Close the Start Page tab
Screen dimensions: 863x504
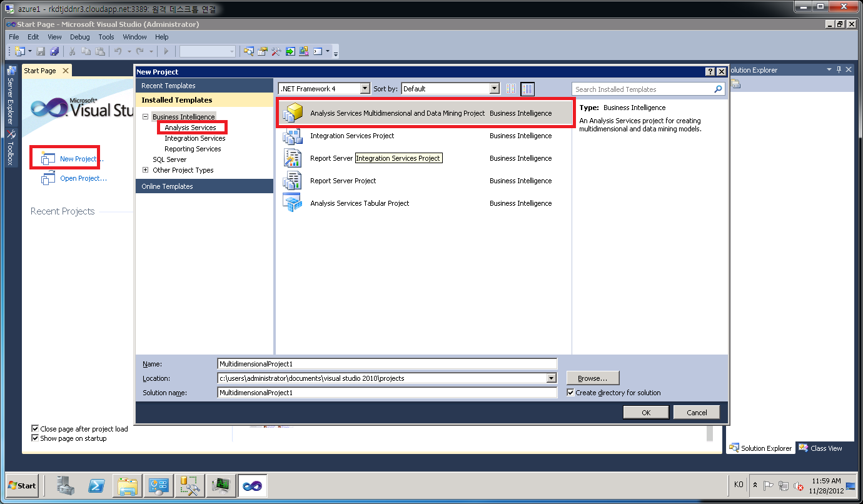(x=66, y=71)
